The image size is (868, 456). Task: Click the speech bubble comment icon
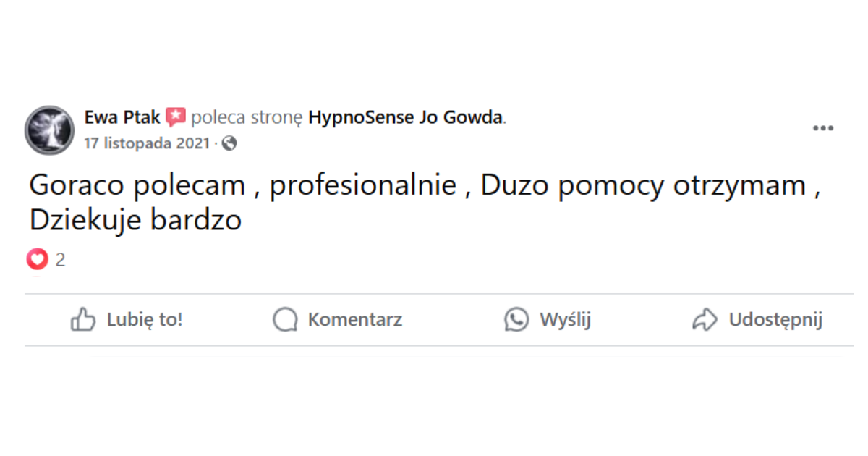click(x=285, y=319)
